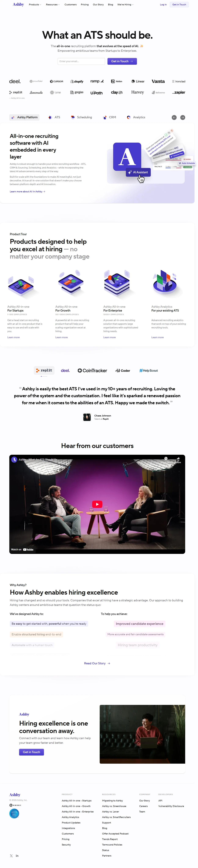
Task: Click the Ashby logo in header
Action: [x=18, y=4]
